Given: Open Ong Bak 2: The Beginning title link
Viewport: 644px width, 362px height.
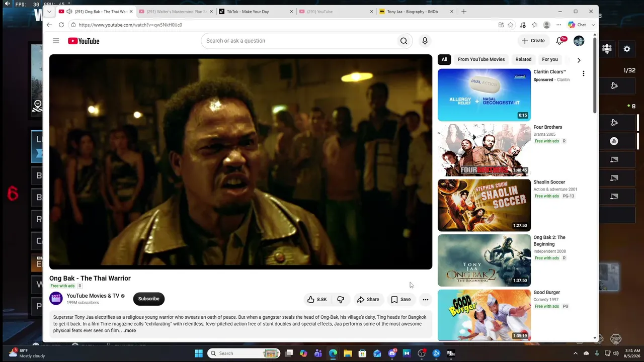Looking at the screenshot, I should [x=549, y=241].
